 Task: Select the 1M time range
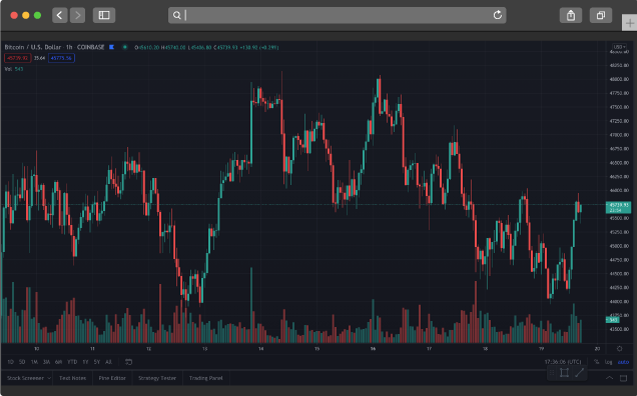click(x=34, y=362)
